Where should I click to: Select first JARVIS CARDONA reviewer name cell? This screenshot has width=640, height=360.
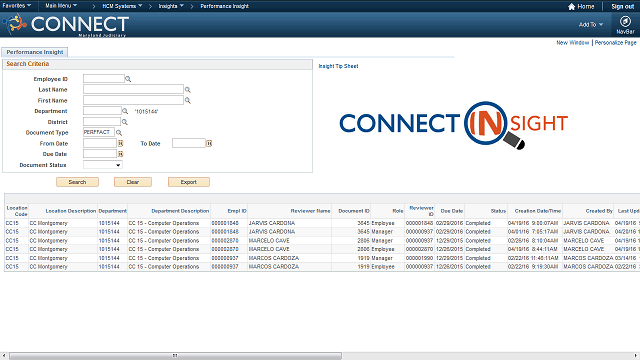coord(272,223)
